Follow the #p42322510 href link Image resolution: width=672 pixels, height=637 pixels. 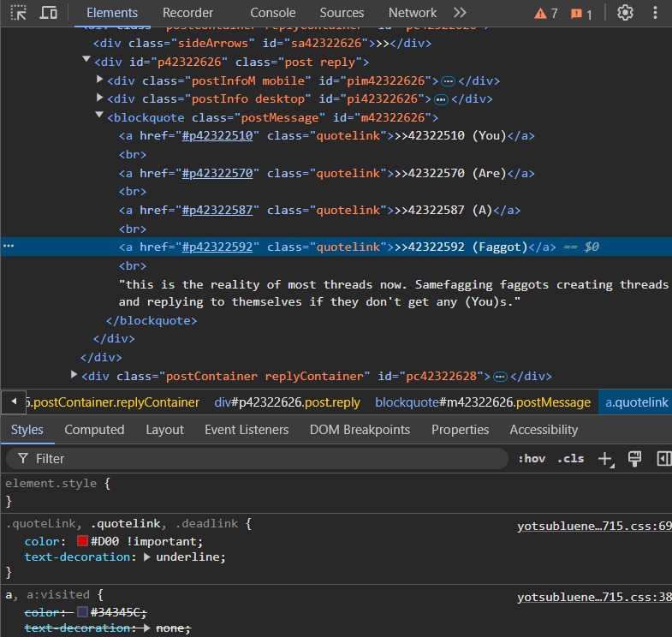coord(217,136)
